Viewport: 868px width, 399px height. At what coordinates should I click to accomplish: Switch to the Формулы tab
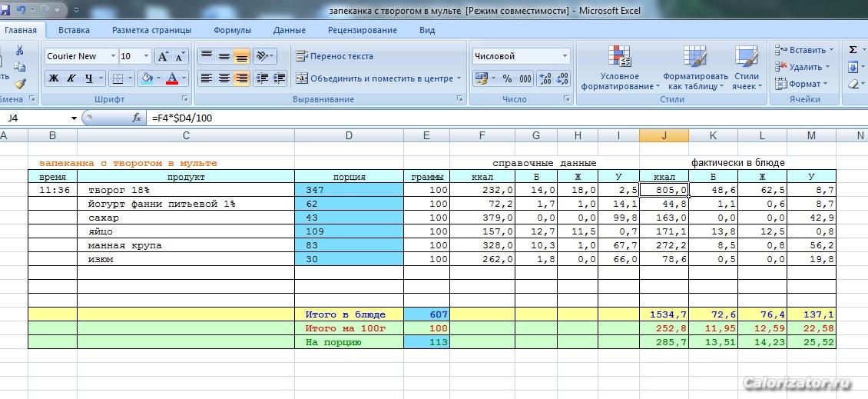pos(232,30)
